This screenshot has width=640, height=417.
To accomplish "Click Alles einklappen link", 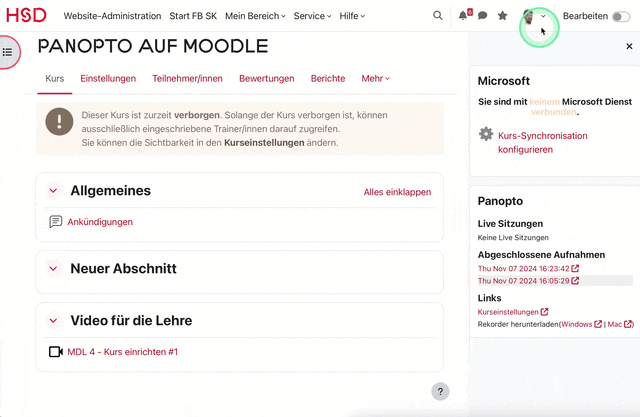I will point(397,191).
